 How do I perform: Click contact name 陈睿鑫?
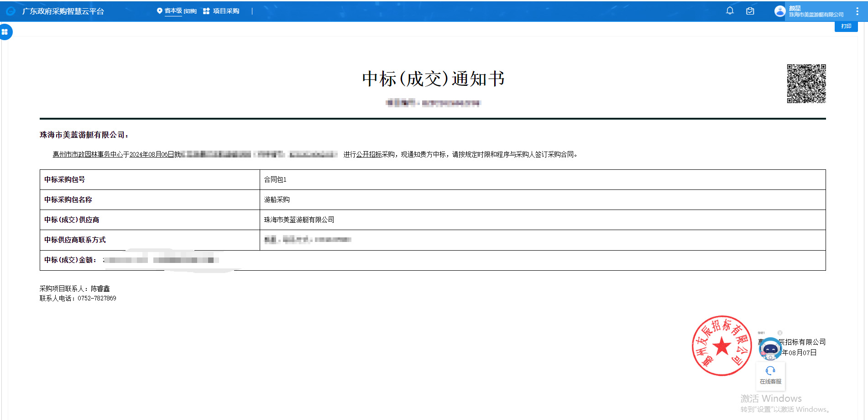[x=100, y=289]
